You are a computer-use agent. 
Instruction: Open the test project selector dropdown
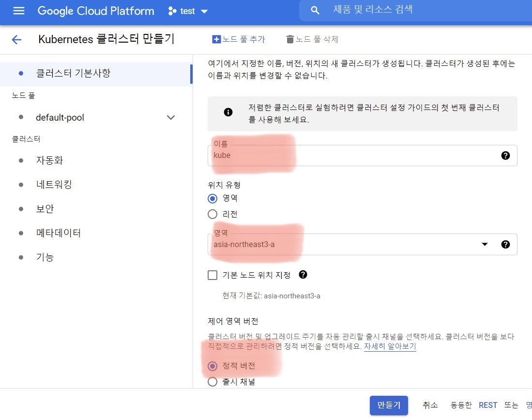pos(188,11)
